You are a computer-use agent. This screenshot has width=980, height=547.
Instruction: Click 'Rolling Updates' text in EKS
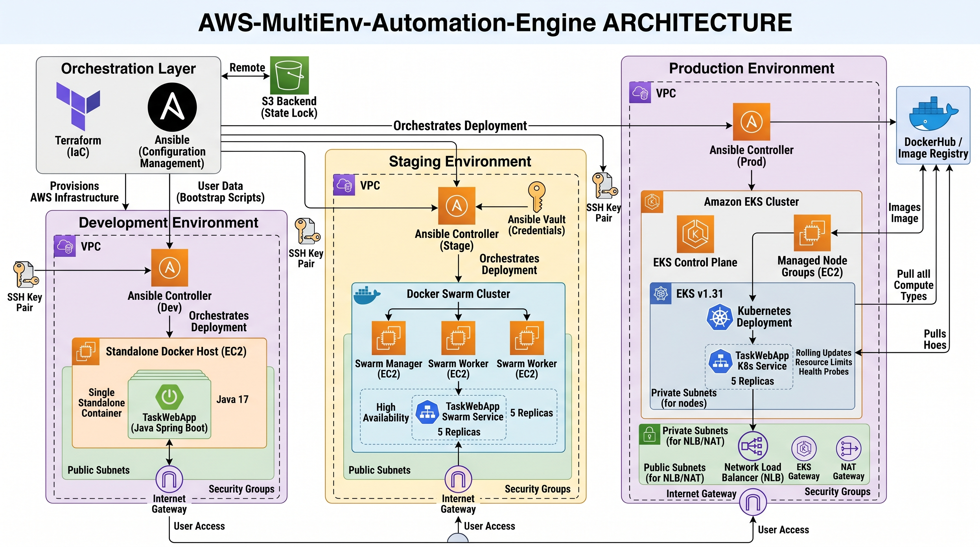[x=824, y=353]
